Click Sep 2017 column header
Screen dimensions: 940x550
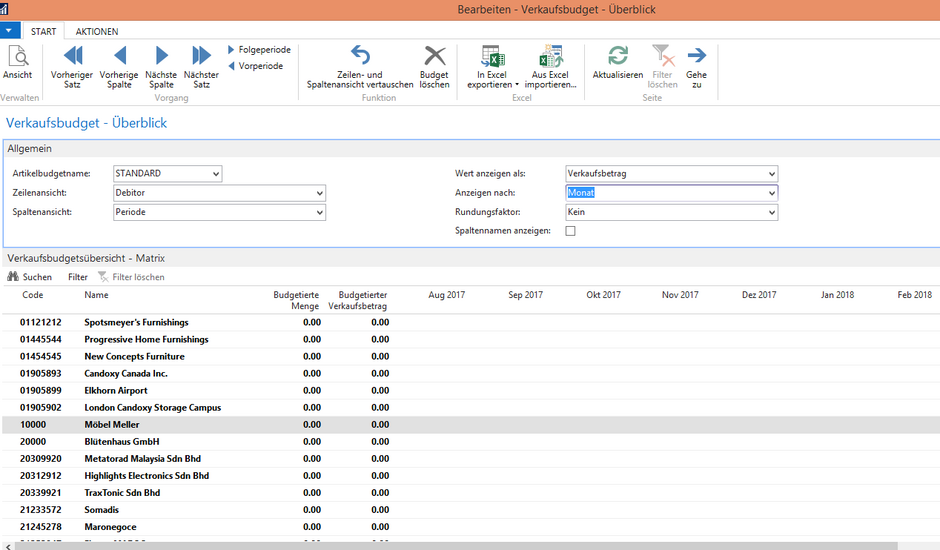coord(525,295)
